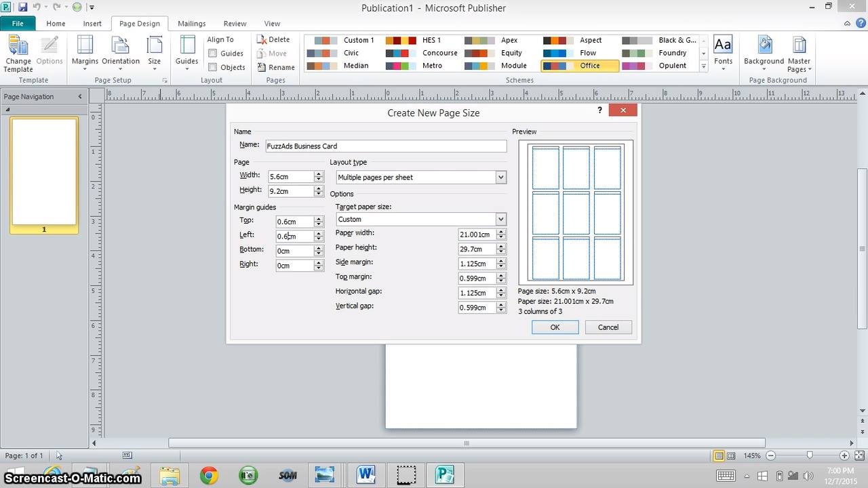Open Publisher Help question mark icon

pyautogui.click(x=860, y=24)
